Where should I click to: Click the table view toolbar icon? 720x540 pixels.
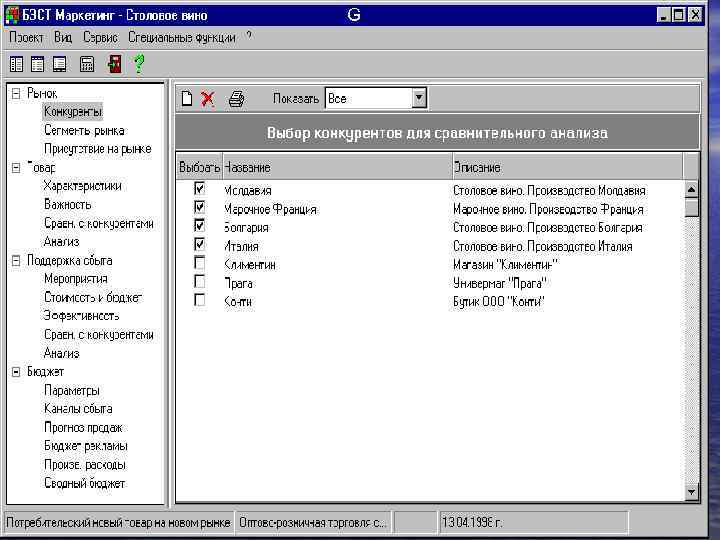point(37,64)
